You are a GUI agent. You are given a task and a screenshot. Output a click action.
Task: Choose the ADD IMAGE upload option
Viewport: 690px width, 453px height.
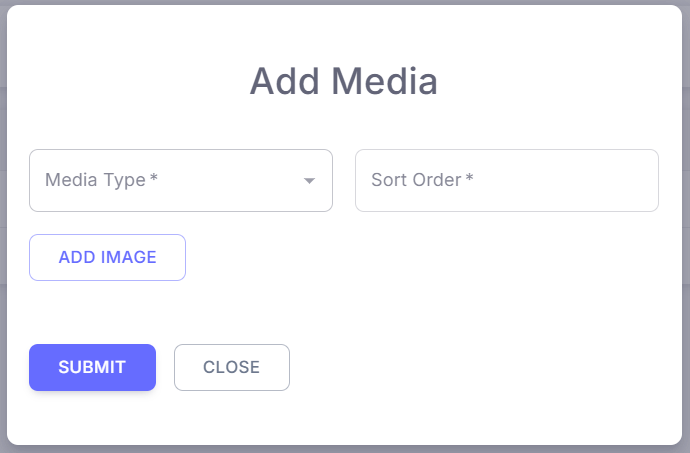(107, 257)
